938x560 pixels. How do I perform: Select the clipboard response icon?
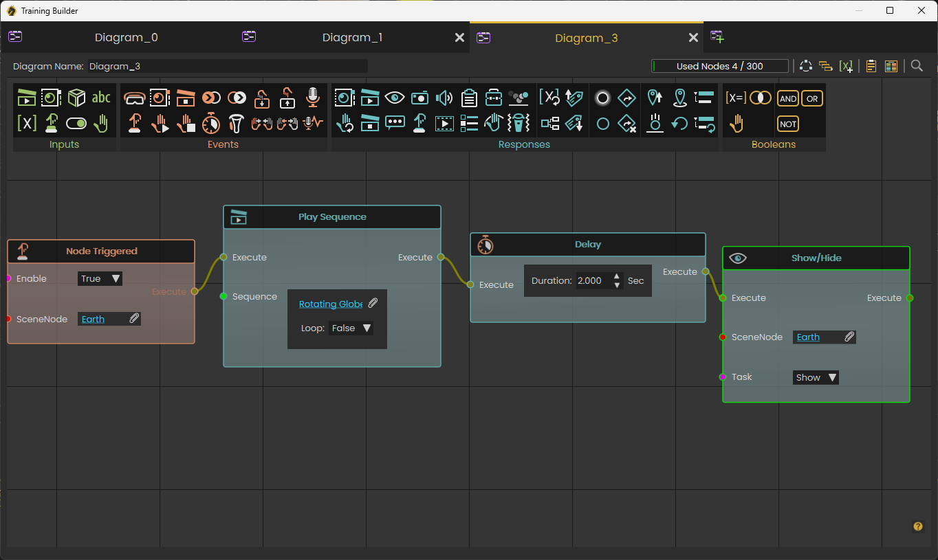pyautogui.click(x=469, y=98)
